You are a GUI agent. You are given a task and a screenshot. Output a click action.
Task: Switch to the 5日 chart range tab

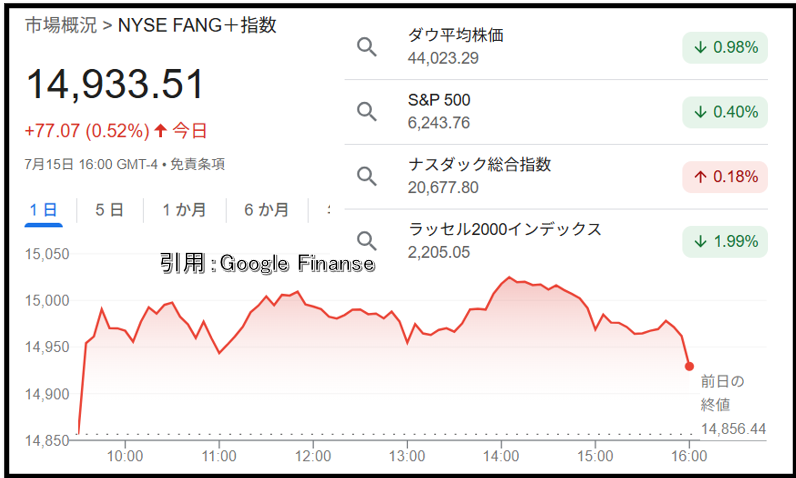[x=109, y=210]
